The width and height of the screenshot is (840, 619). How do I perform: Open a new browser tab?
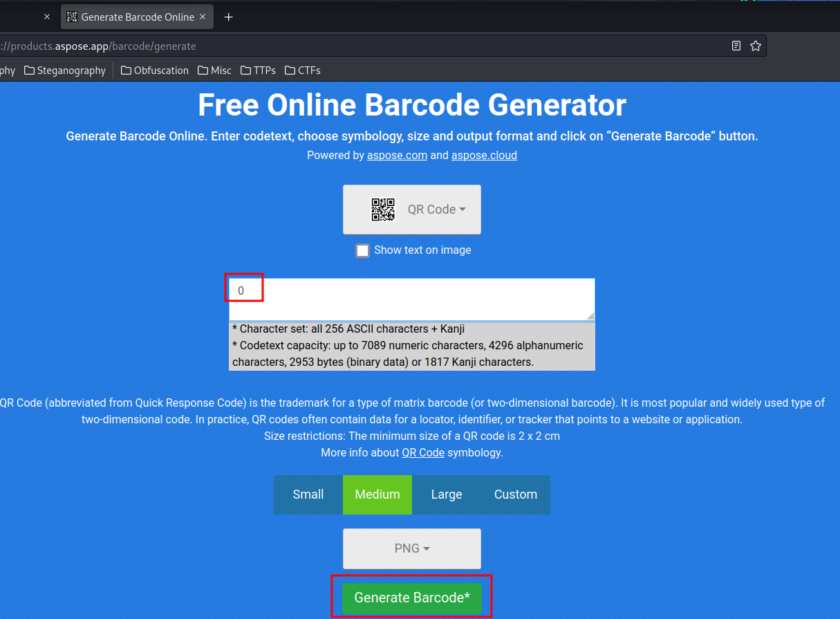[x=229, y=17]
